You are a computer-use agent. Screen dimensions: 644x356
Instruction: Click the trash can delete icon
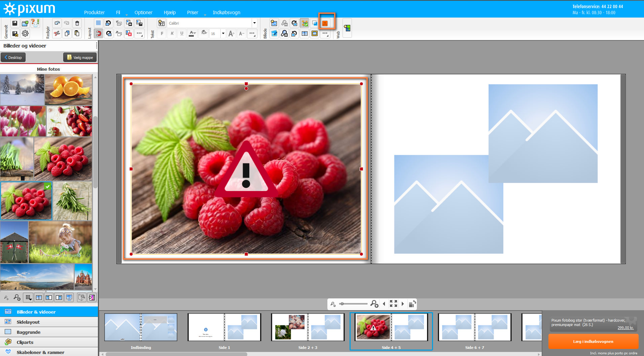pos(77,23)
